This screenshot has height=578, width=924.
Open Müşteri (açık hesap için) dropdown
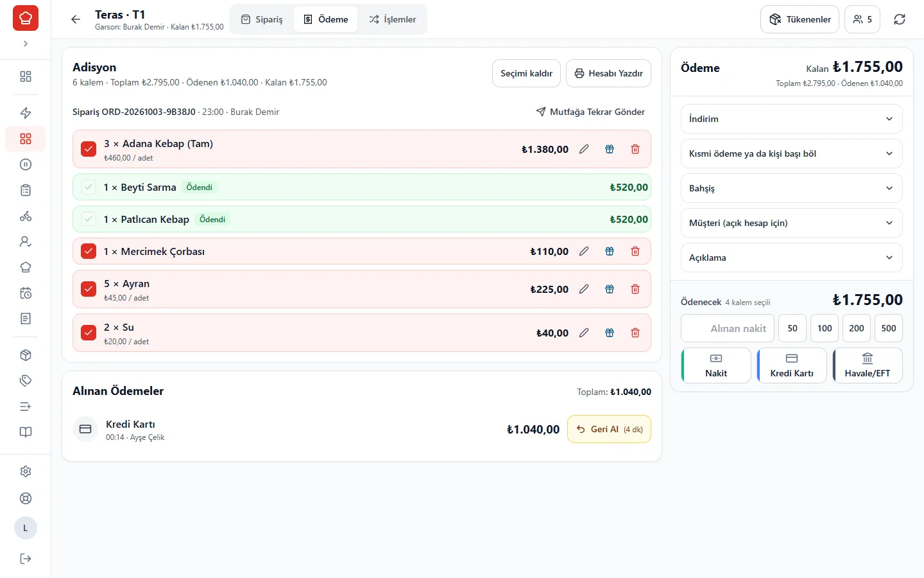coord(791,223)
